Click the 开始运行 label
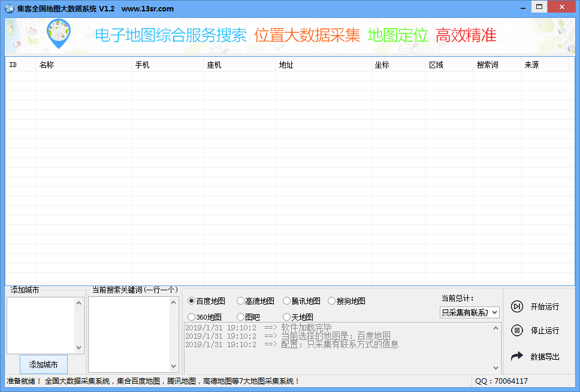 point(545,306)
